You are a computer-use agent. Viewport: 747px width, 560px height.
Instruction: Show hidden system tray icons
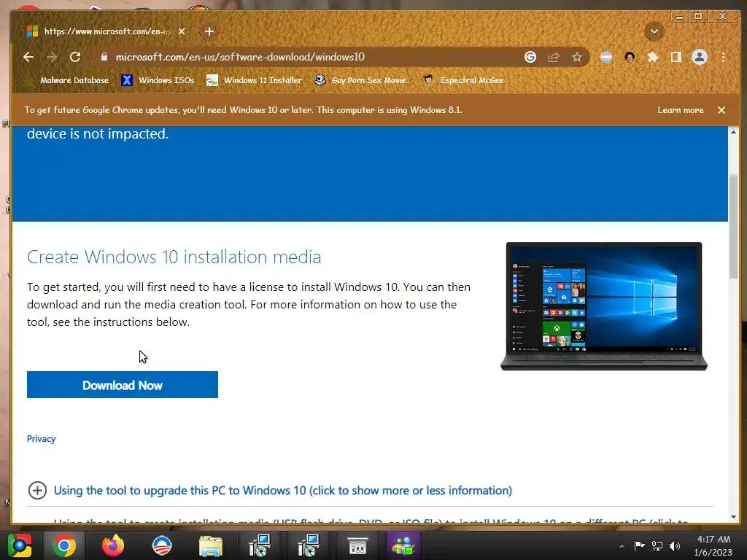point(622,546)
